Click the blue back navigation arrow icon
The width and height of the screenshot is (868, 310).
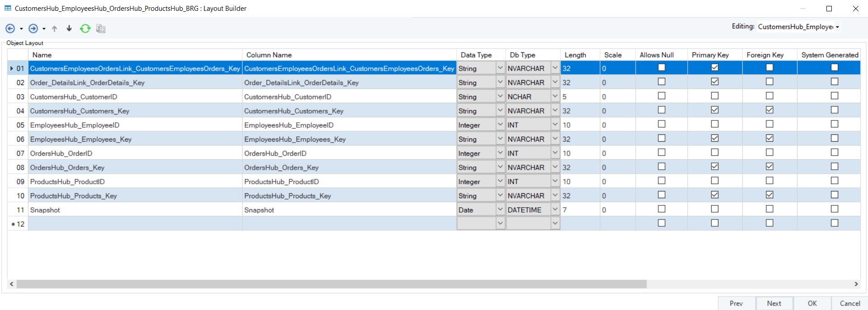coord(10,29)
